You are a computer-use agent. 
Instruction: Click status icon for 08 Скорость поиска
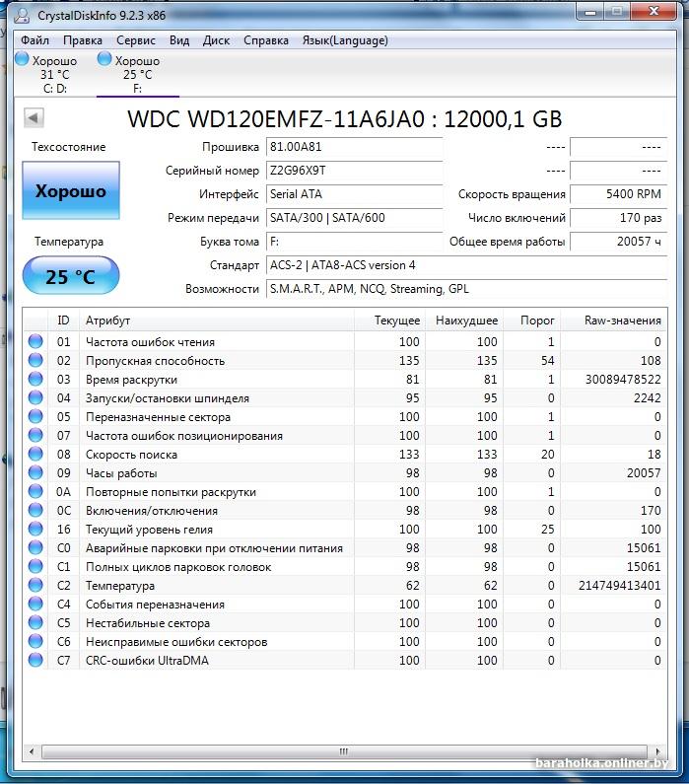pos(35,454)
